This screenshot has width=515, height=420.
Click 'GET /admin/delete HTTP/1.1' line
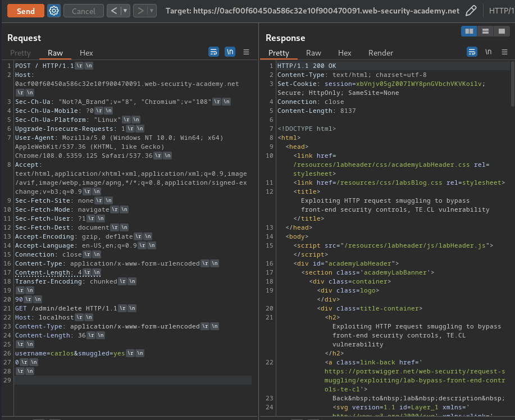[66, 308]
